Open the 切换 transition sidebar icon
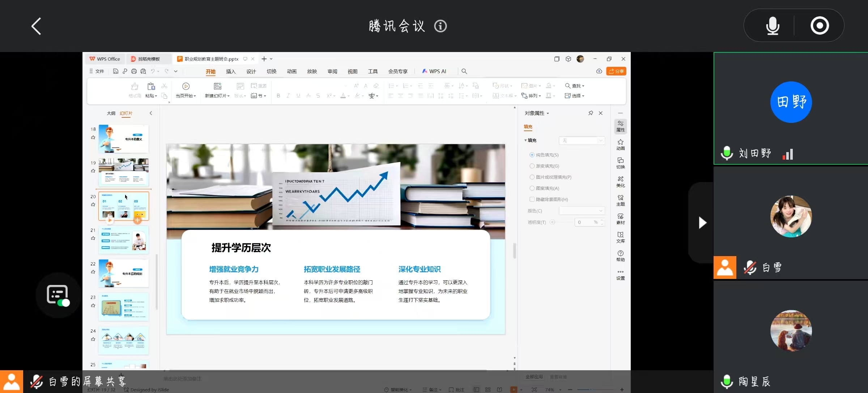868x393 pixels. (x=621, y=163)
